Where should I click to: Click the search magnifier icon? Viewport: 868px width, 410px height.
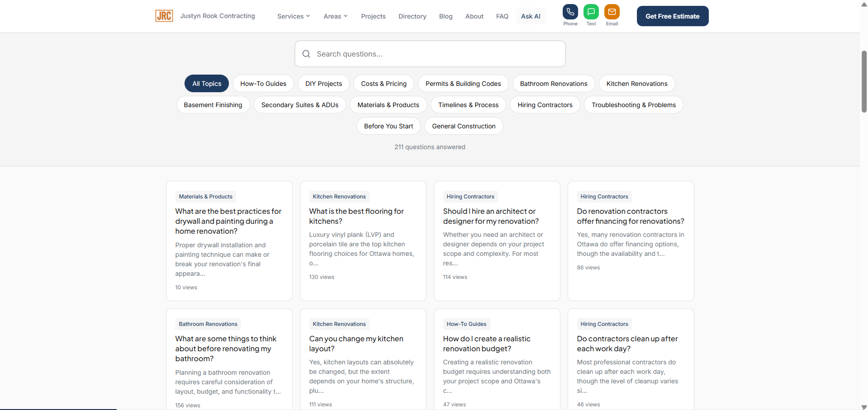tap(306, 54)
